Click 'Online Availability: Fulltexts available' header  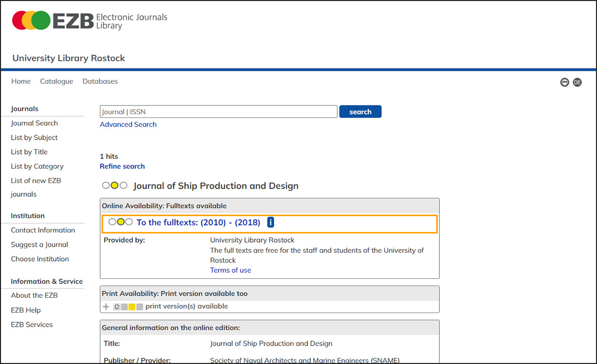pos(164,206)
